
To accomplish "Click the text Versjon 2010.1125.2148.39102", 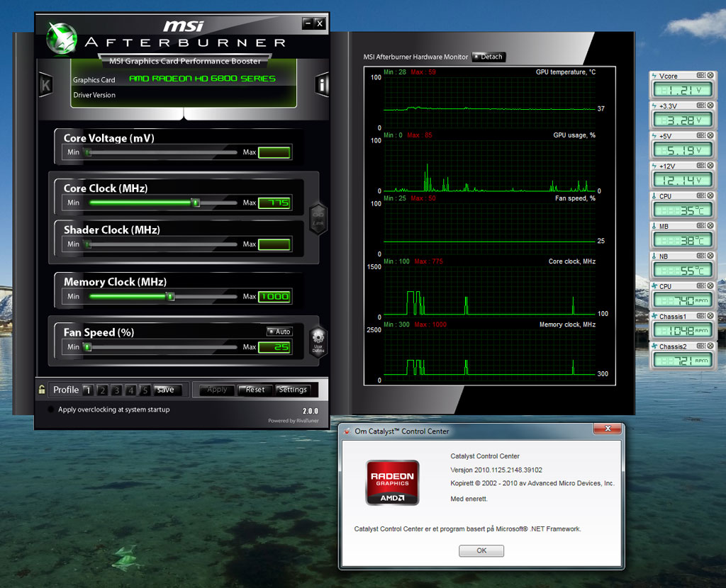I will [496, 470].
